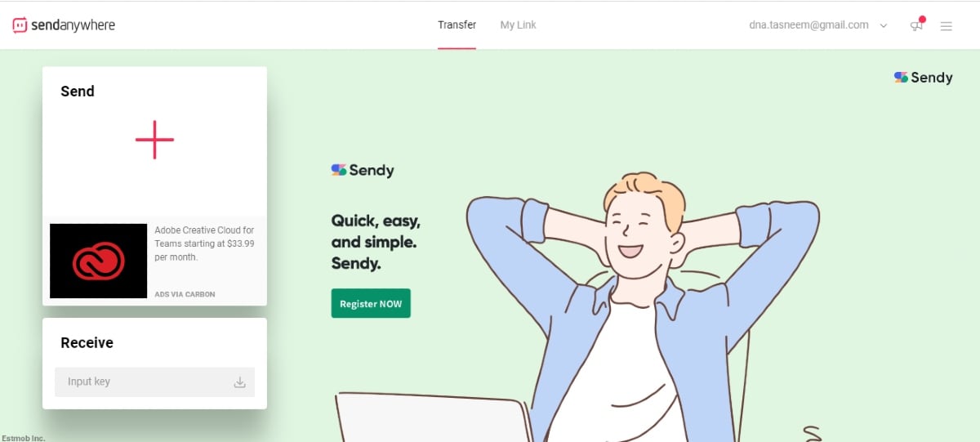Click the Send Anywhere logo
Image resolution: width=980 pixels, height=442 pixels.
pyautogui.click(x=64, y=25)
